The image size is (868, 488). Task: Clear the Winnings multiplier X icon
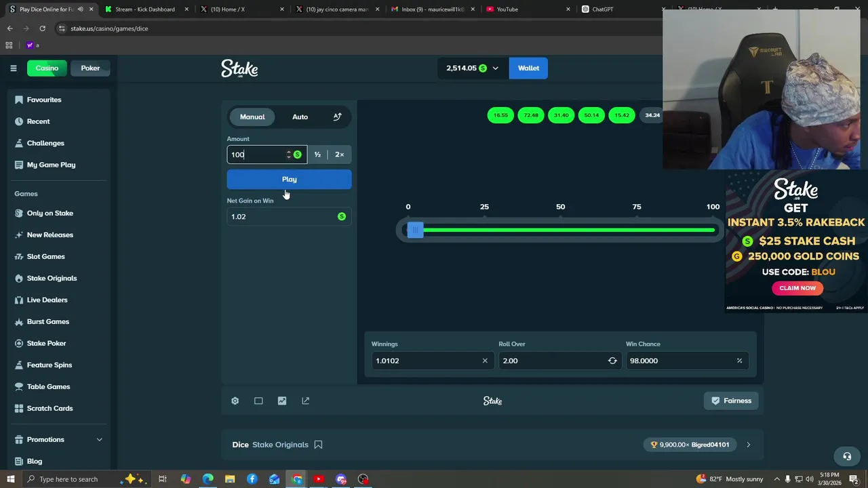click(x=485, y=361)
